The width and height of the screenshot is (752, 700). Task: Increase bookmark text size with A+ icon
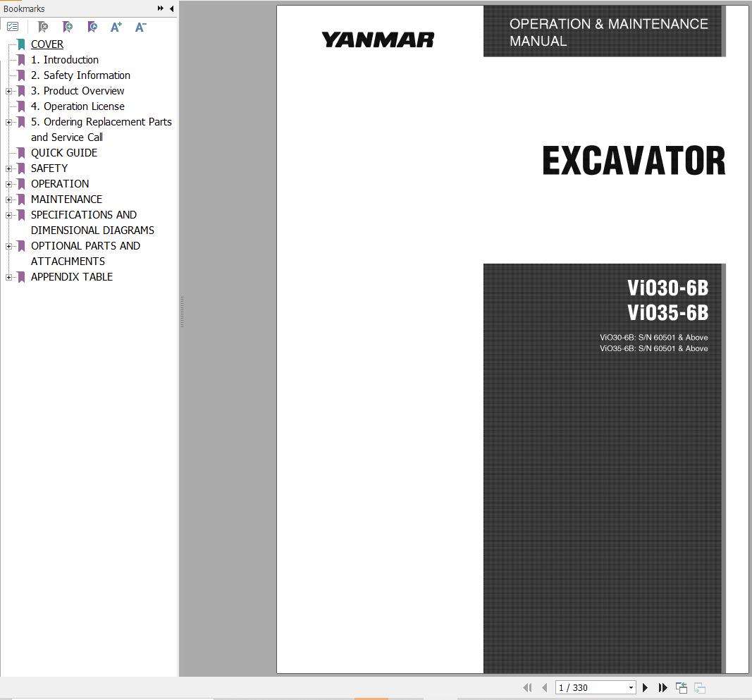pos(116,27)
